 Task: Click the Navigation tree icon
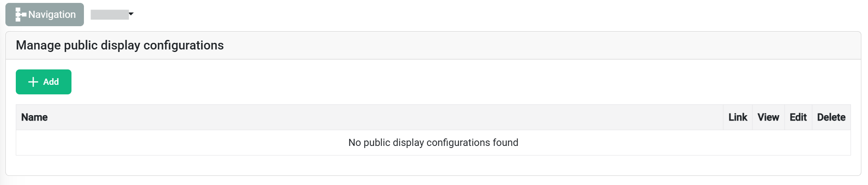pos(20,15)
